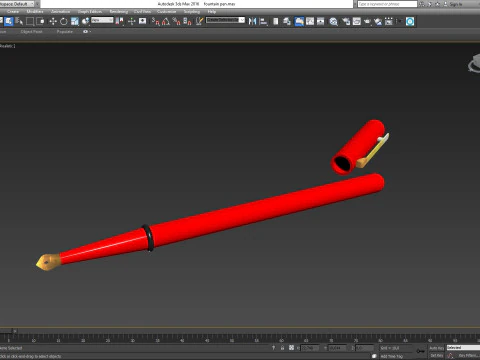The width and height of the screenshot is (480, 360).
Task: Open the Material Editor
Action: pyautogui.click(x=333, y=22)
